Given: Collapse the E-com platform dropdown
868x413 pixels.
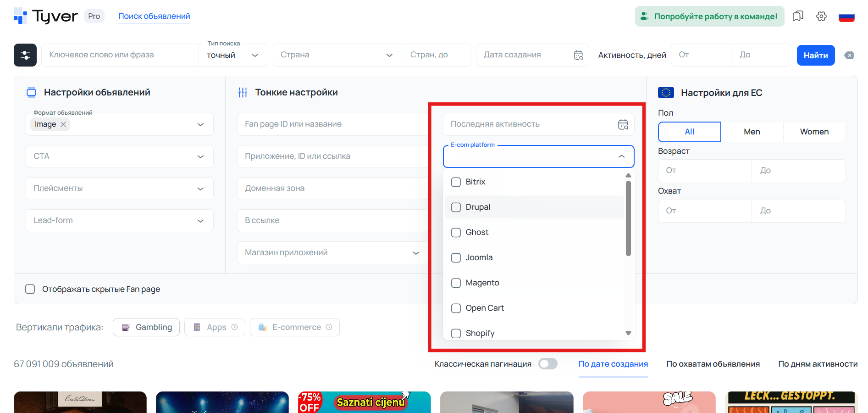Looking at the screenshot, I should [622, 156].
